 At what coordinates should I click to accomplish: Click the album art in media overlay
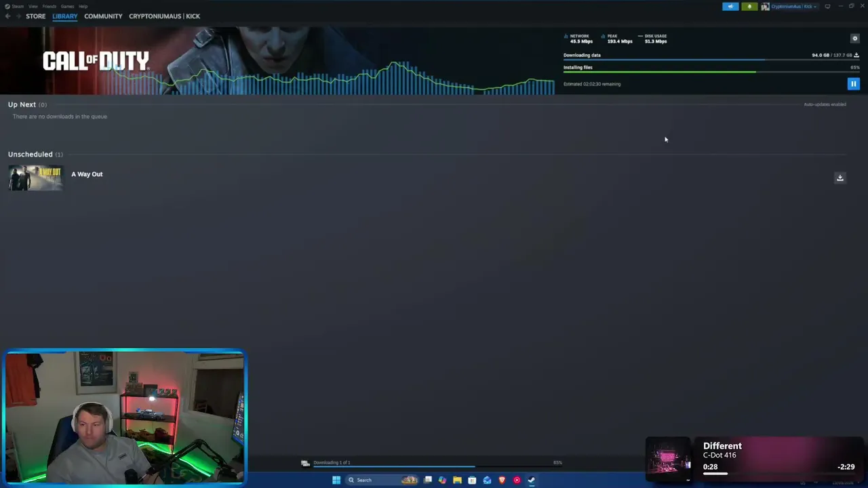click(669, 459)
